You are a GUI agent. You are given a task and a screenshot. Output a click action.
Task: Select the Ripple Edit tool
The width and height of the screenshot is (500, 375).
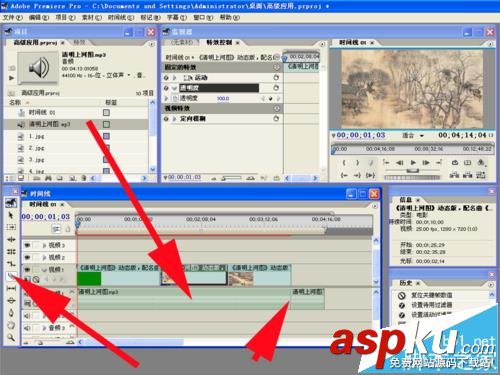pyautogui.click(x=11, y=239)
